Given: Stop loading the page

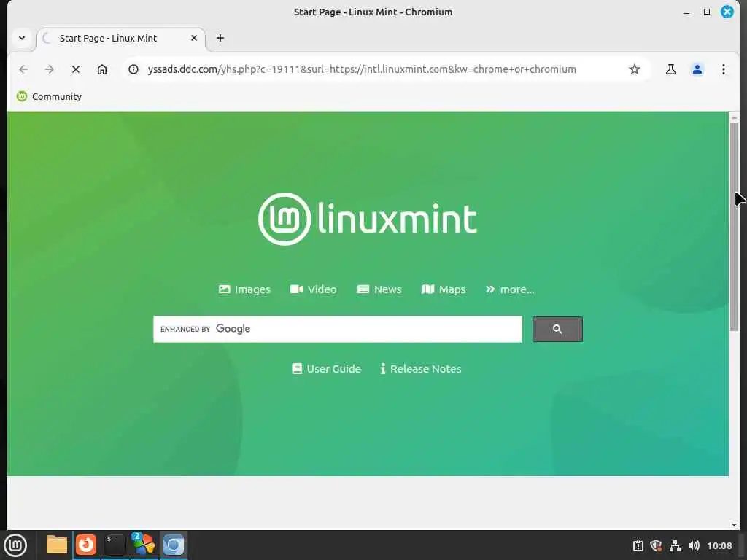Looking at the screenshot, I should pos(76,69).
